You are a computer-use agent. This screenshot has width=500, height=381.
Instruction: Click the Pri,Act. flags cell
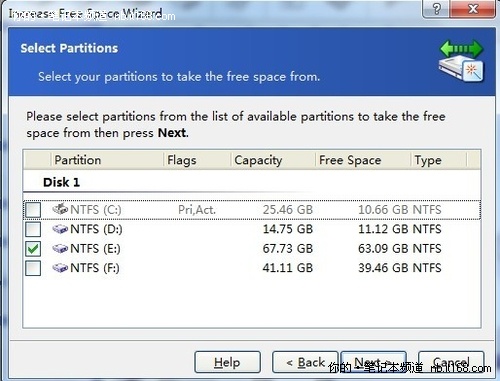197,210
